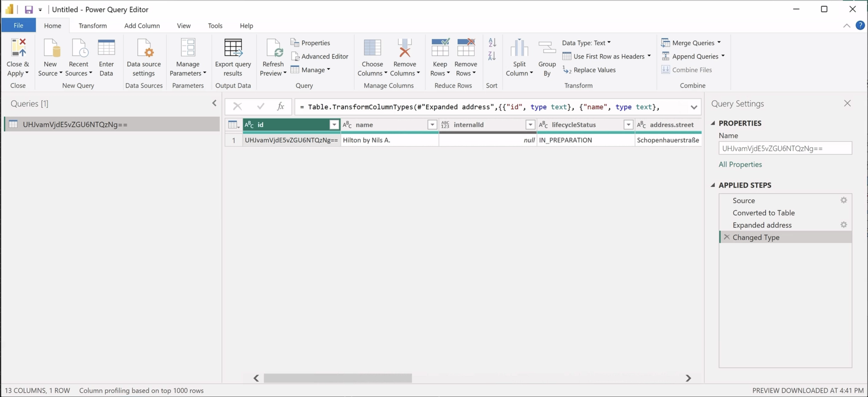Screen dimensions: 868x397
Task: Open the id column filter dropdown
Action: pyautogui.click(x=334, y=125)
